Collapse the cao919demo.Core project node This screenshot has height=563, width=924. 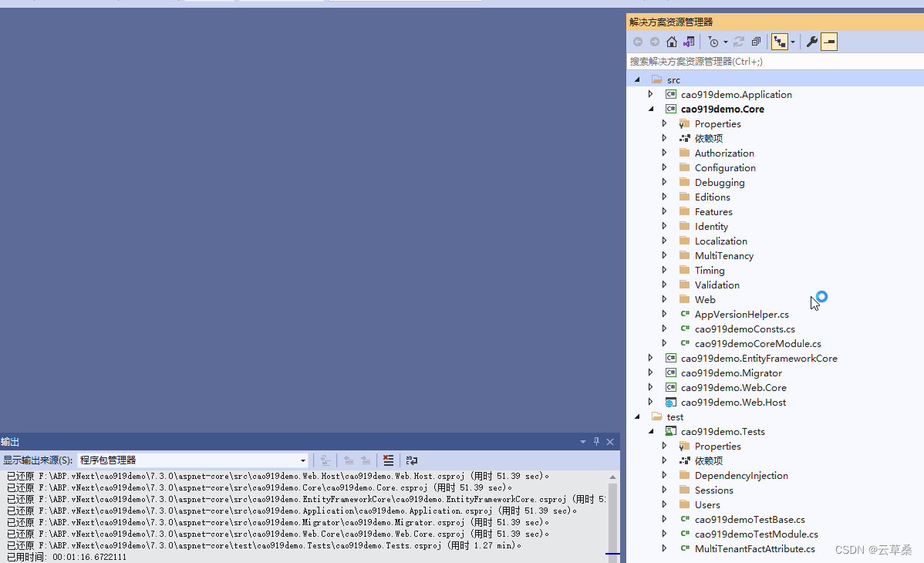(650, 109)
